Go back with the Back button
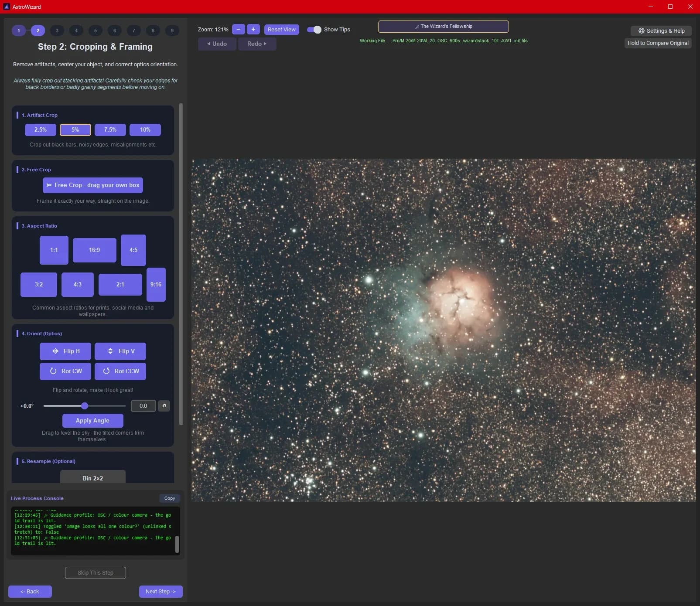700x606 pixels. point(30,592)
